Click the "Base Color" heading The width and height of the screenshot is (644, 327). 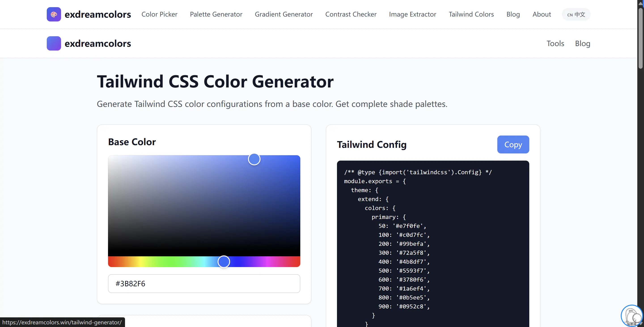[x=132, y=142]
